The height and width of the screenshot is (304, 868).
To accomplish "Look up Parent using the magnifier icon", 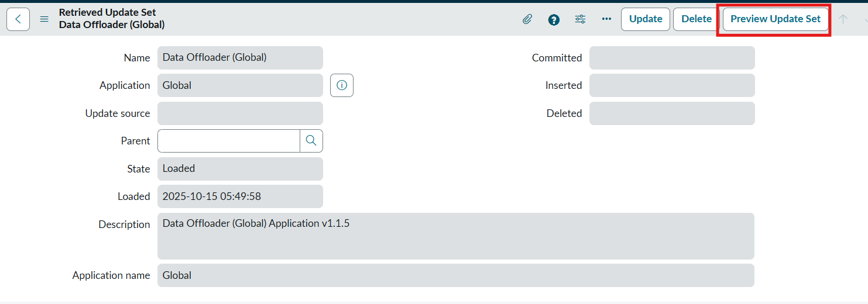I will 311,141.
